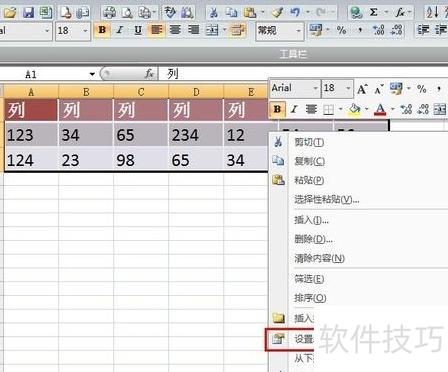The image size is (448, 372).
Task: Open the font size 18 dropdown in top toolbar
Action: click(85, 31)
